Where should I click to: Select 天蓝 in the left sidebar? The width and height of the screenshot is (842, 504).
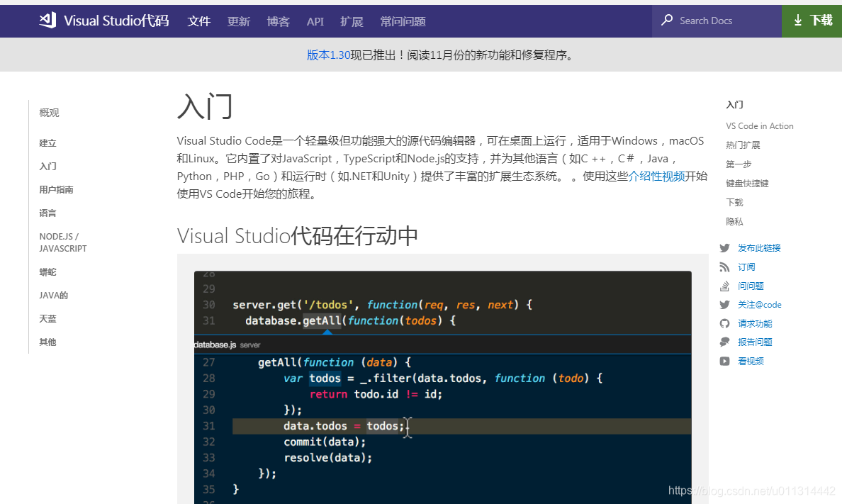[47, 318]
